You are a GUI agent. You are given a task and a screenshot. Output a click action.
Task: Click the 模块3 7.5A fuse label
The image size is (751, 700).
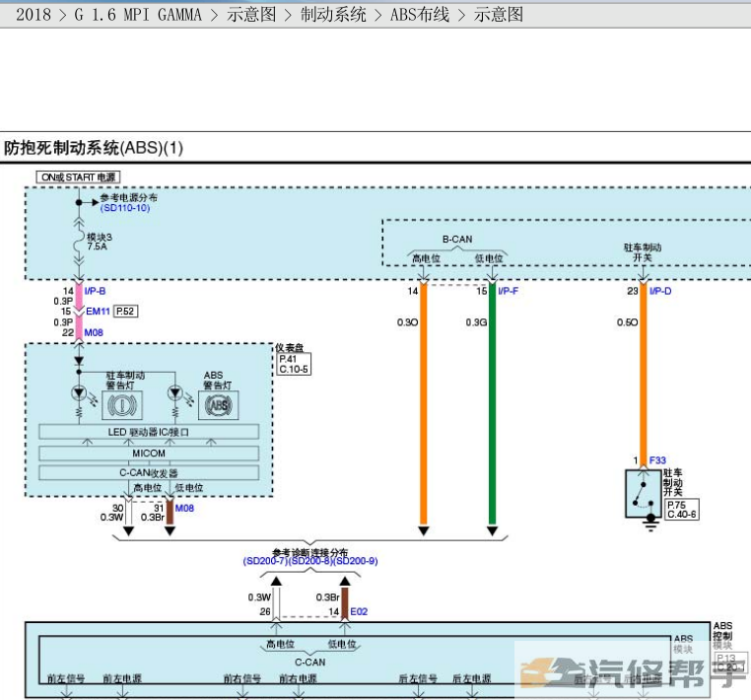point(100,242)
